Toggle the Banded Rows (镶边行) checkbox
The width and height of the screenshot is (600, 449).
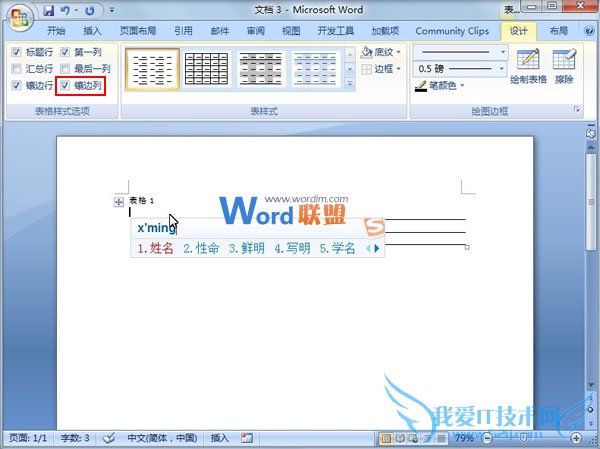(16, 85)
